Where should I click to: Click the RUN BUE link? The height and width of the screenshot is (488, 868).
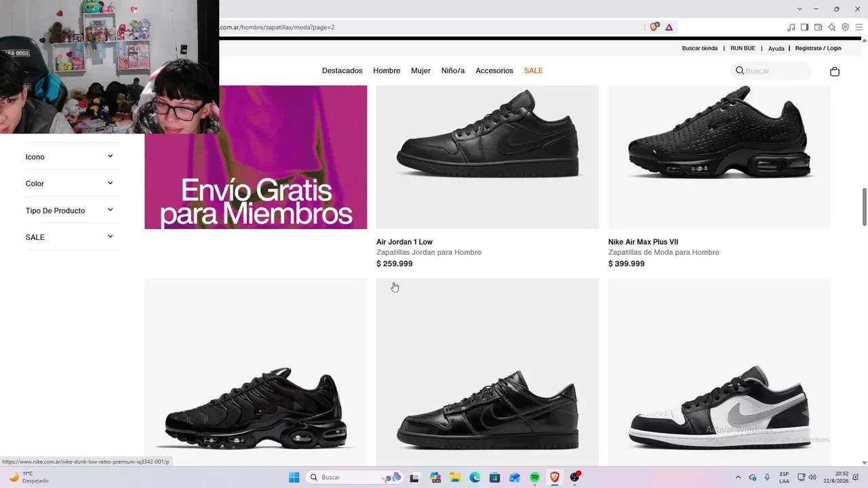pyautogui.click(x=743, y=48)
